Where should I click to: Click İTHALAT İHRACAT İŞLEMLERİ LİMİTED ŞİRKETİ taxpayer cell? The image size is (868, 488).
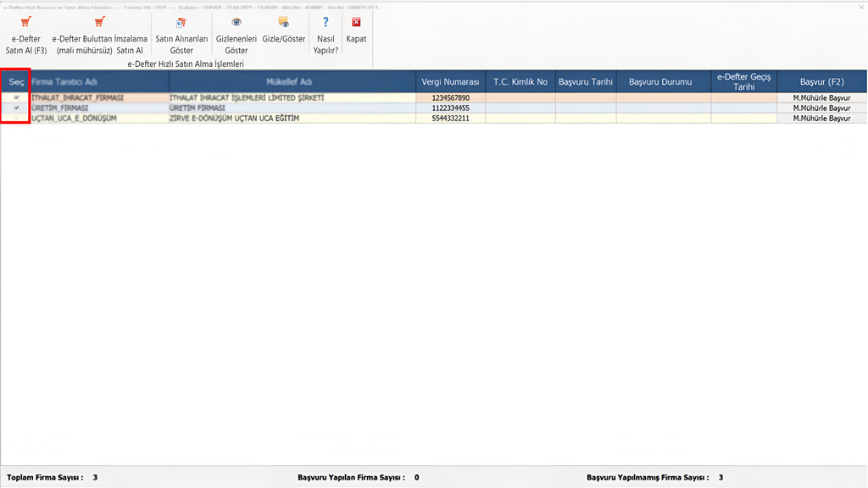[x=292, y=98]
